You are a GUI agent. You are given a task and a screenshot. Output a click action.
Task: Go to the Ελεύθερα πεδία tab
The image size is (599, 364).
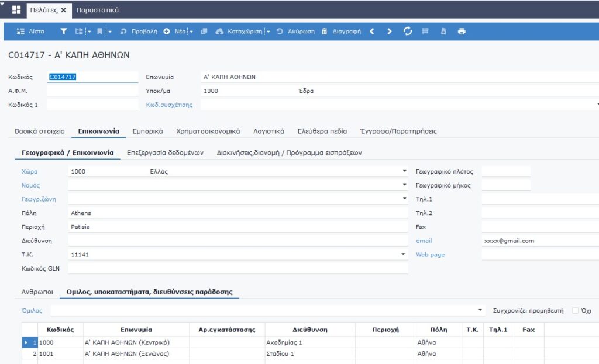click(x=322, y=131)
